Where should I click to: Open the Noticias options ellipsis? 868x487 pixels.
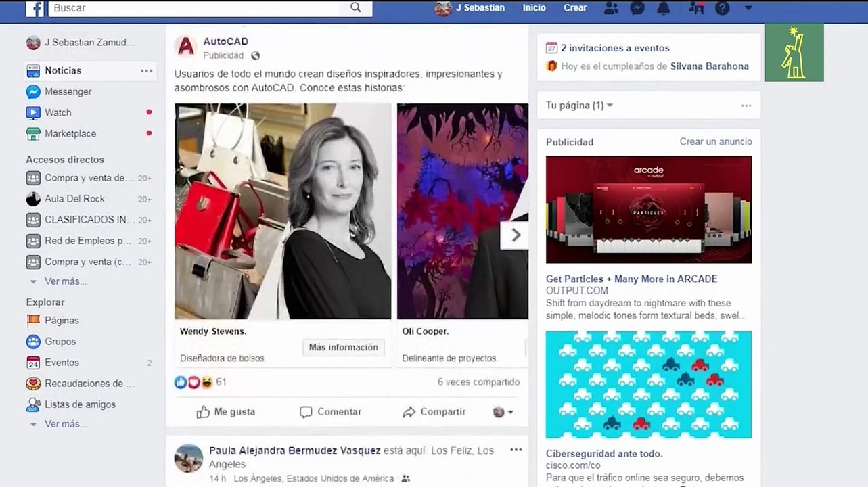[x=147, y=70]
